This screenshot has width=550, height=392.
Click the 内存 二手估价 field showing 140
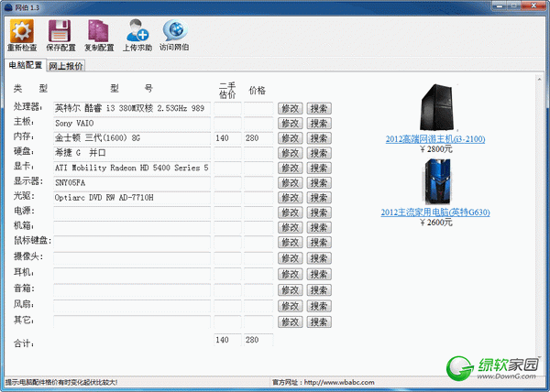227,138
